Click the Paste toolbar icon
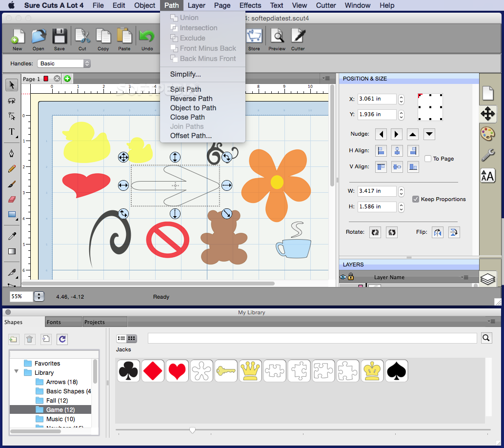Image resolution: width=504 pixels, height=448 pixels. click(x=124, y=36)
